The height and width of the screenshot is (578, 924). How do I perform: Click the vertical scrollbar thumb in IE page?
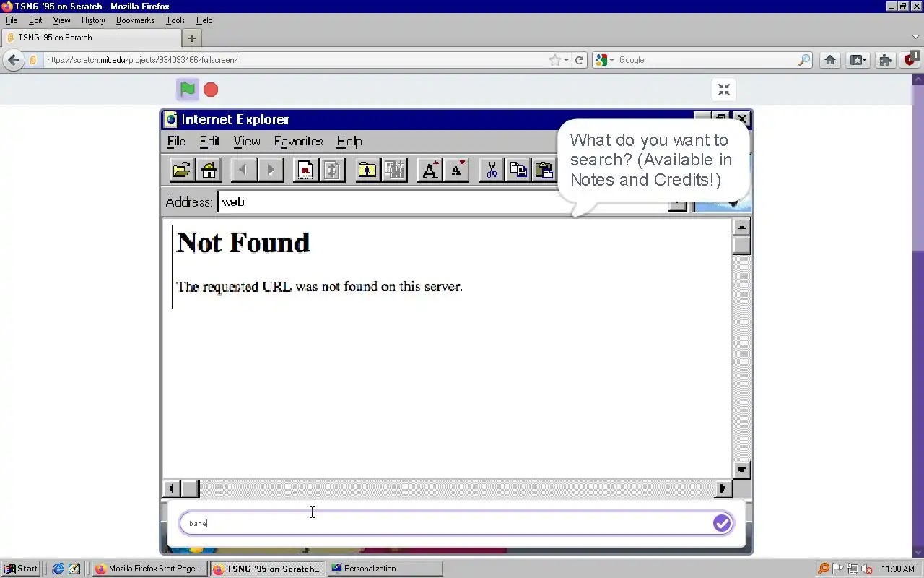741,246
